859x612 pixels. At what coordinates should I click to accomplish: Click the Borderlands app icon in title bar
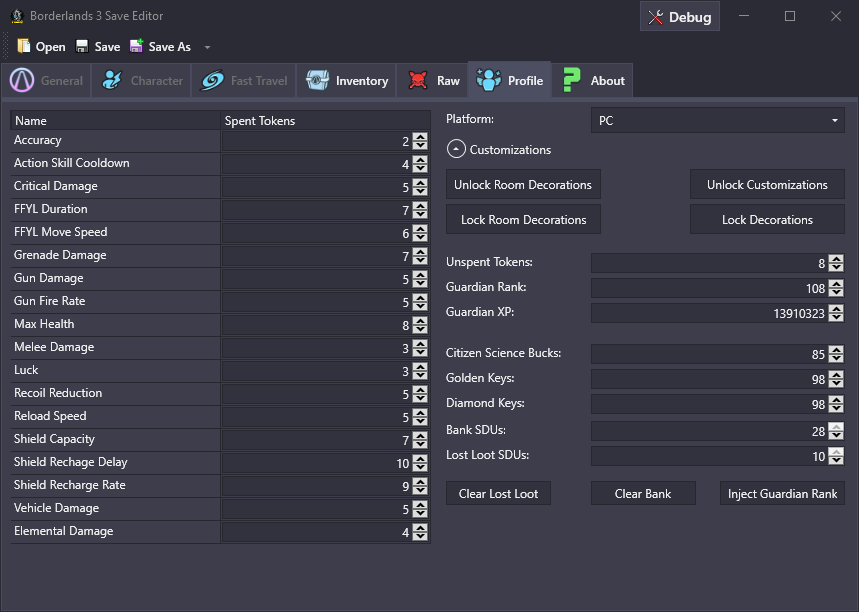pyautogui.click(x=17, y=16)
